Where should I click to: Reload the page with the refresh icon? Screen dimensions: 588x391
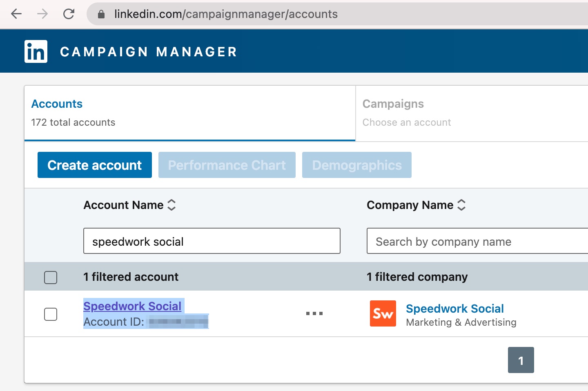click(x=69, y=14)
